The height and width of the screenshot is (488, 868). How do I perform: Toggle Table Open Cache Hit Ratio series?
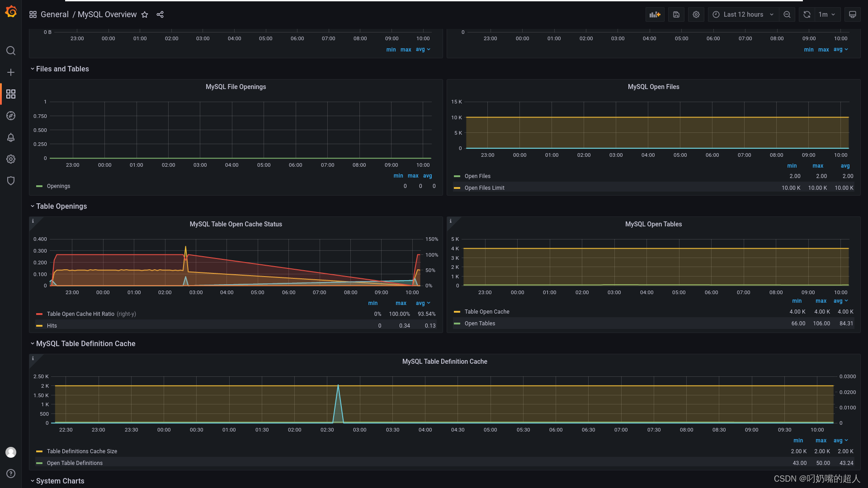click(80, 314)
